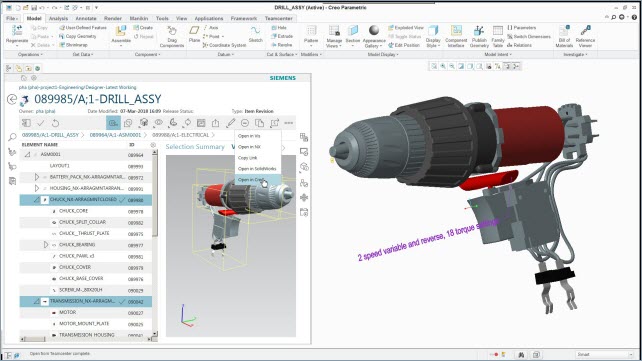
Task: Open the Appearance Gallery sphere icon
Action: pos(374,30)
